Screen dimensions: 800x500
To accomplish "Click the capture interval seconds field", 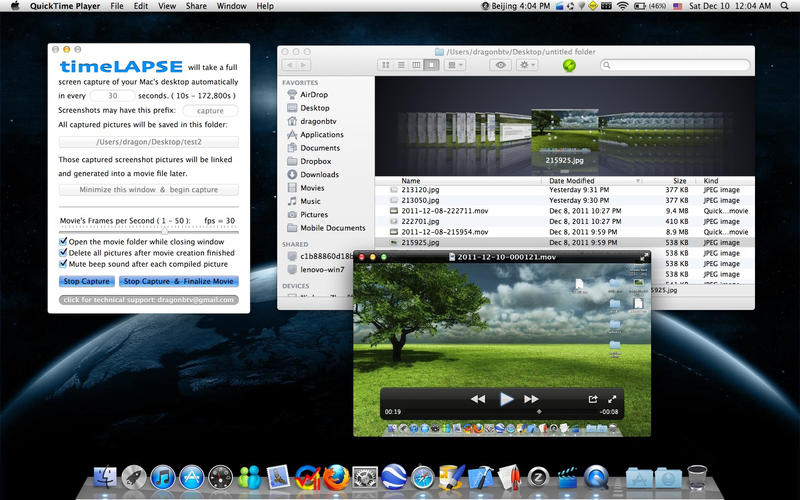I will [113, 95].
